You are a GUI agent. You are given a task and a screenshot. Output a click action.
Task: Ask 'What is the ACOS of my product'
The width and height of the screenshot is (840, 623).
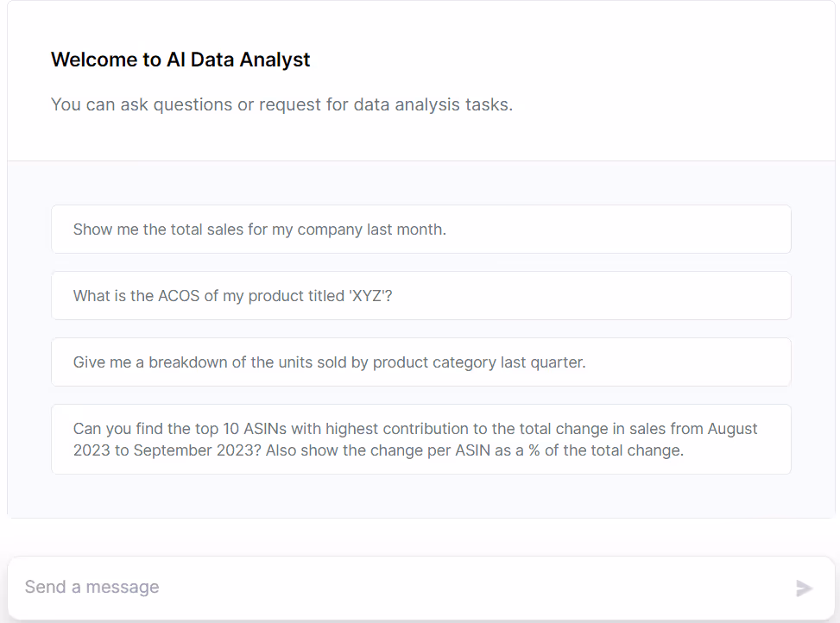pos(233,296)
